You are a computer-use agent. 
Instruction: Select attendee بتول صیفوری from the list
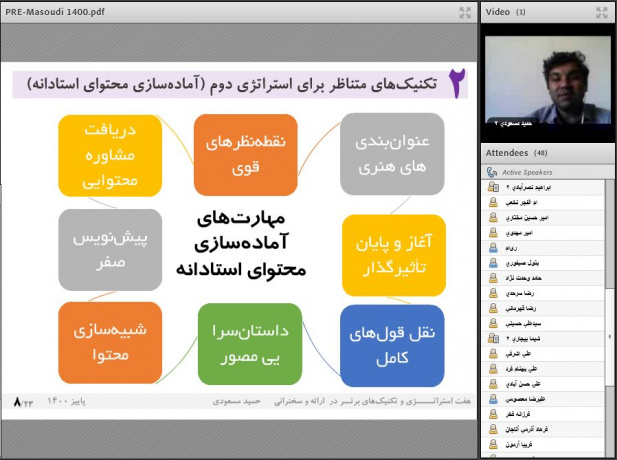544,262
